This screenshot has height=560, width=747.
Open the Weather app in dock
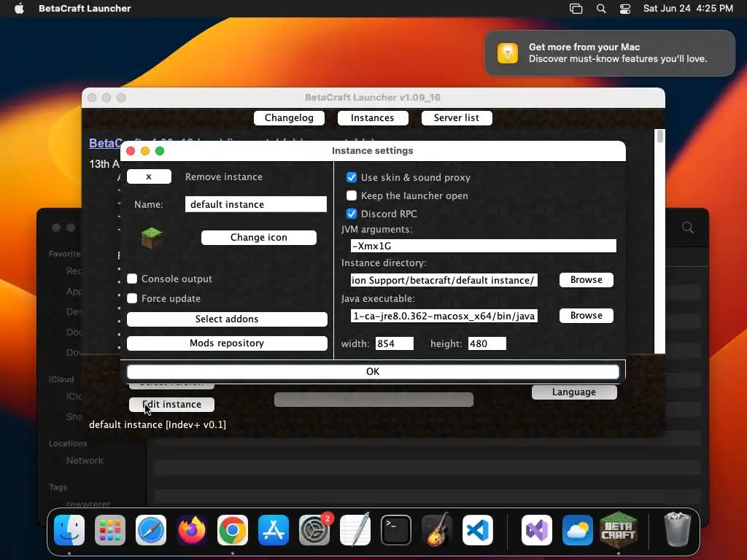tap(578, 529)
